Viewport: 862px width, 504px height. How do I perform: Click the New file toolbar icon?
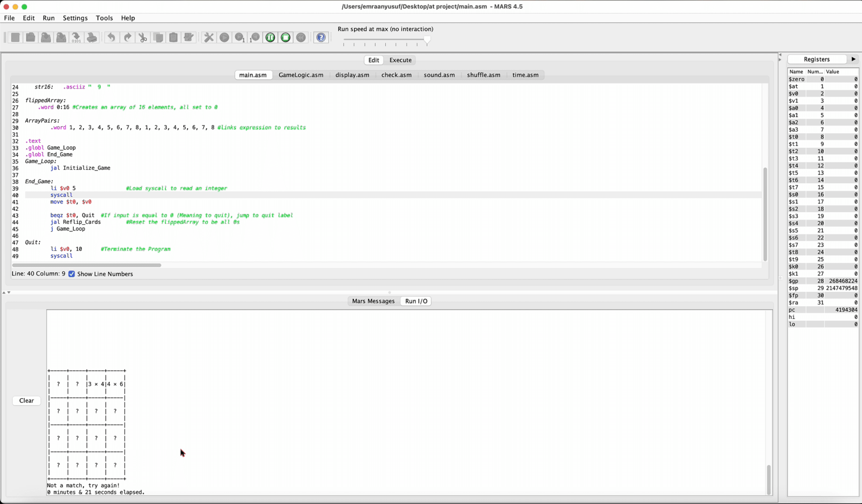(x=15, y=37)
